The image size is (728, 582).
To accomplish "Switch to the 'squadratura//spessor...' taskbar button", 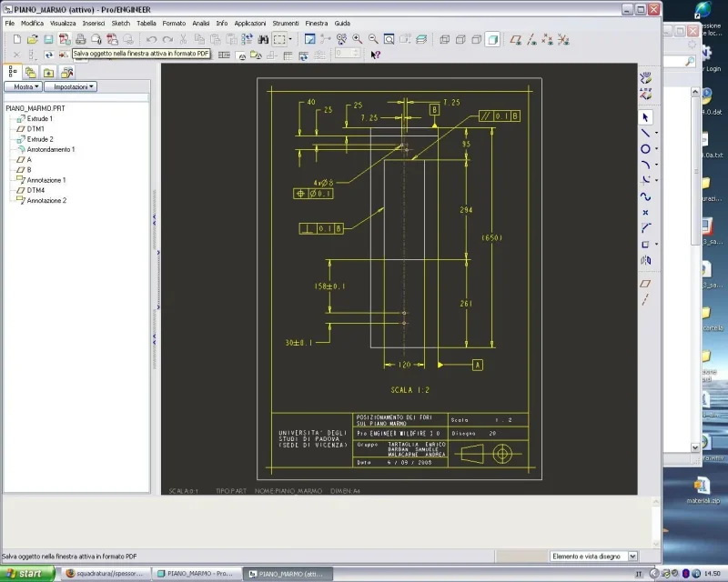I will click(x=106, y=574).
